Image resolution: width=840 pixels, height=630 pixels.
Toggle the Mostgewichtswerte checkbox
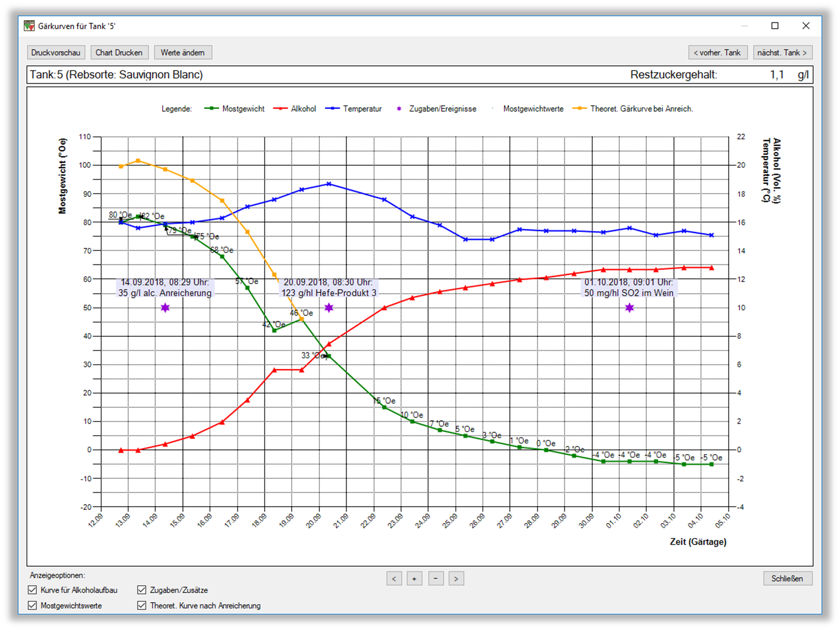coord(32,605)
